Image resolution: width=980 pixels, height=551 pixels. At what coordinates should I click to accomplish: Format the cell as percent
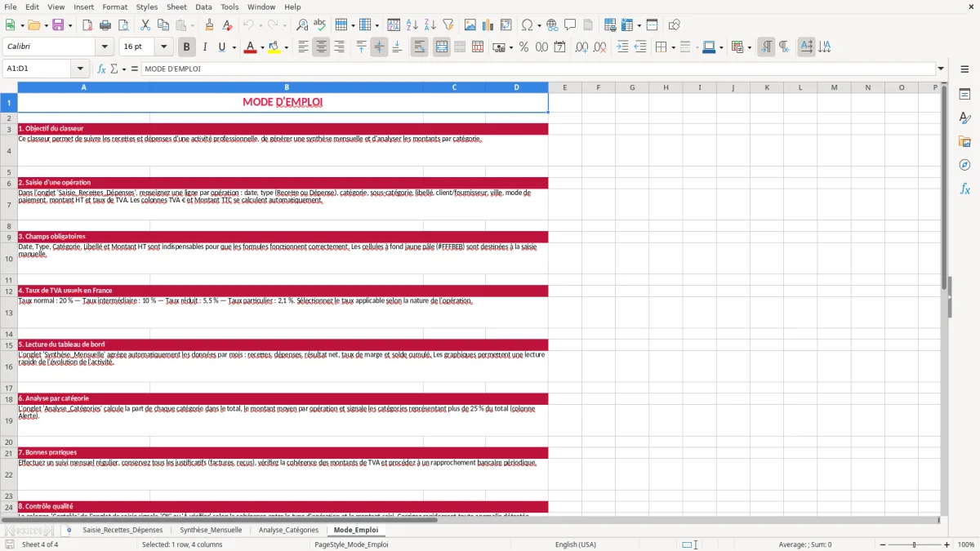coord(523,47)
